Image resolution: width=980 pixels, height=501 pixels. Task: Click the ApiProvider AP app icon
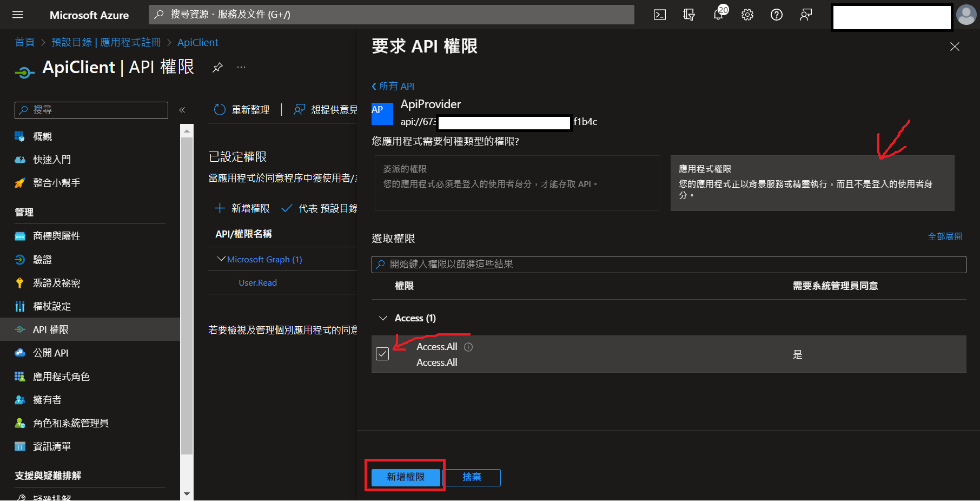[x=382, y=114]
